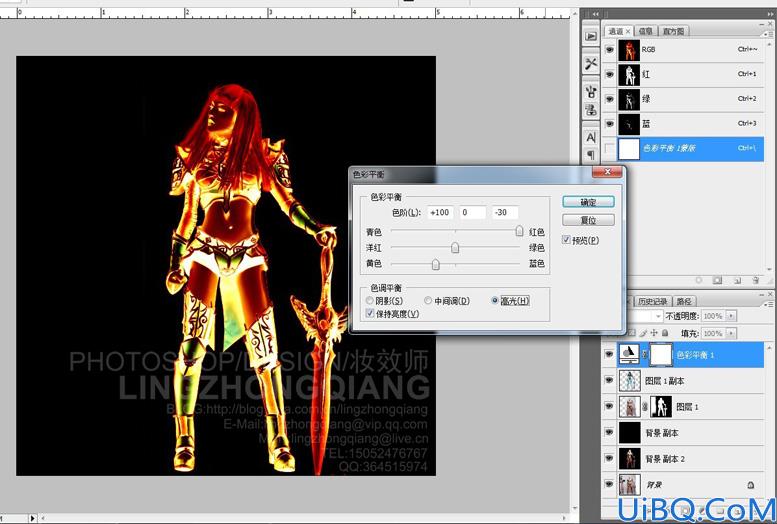Hide the 红 channel eye
The height and width of the screenshot is (524, 777).
coord(610,74)
